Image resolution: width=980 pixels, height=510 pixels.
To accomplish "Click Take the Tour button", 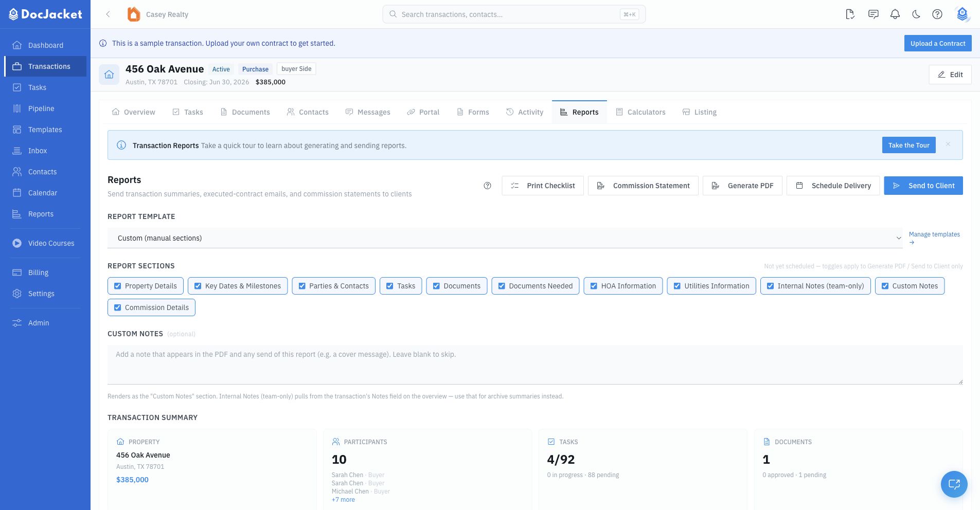I will click(909, 145).
